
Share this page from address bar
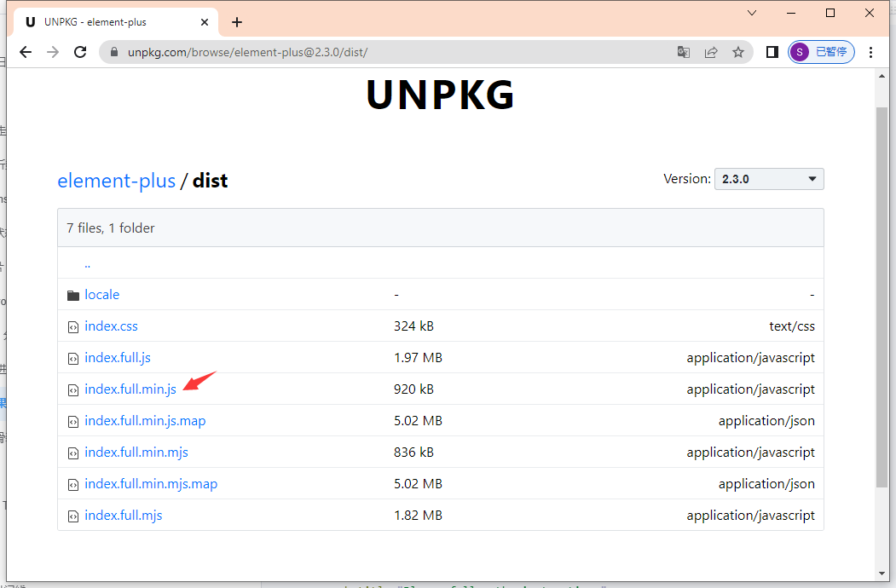711,52
